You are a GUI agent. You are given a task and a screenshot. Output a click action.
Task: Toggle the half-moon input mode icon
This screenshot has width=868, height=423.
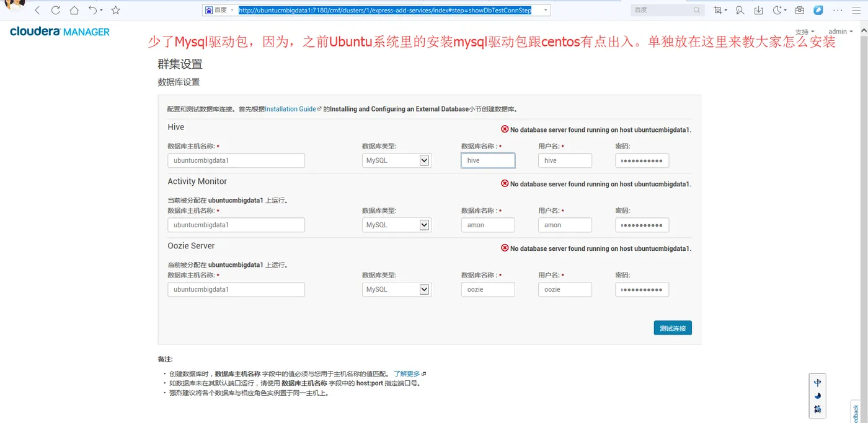tap(818, 396)
